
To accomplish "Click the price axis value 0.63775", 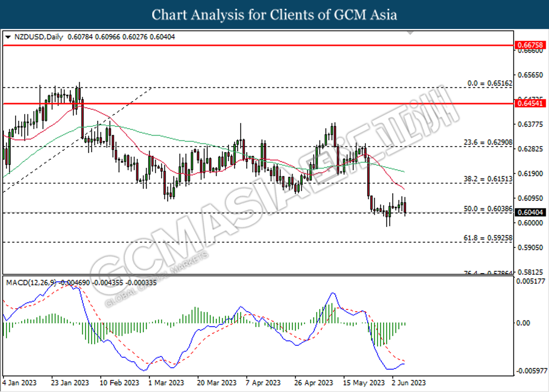I will (530, 124).
